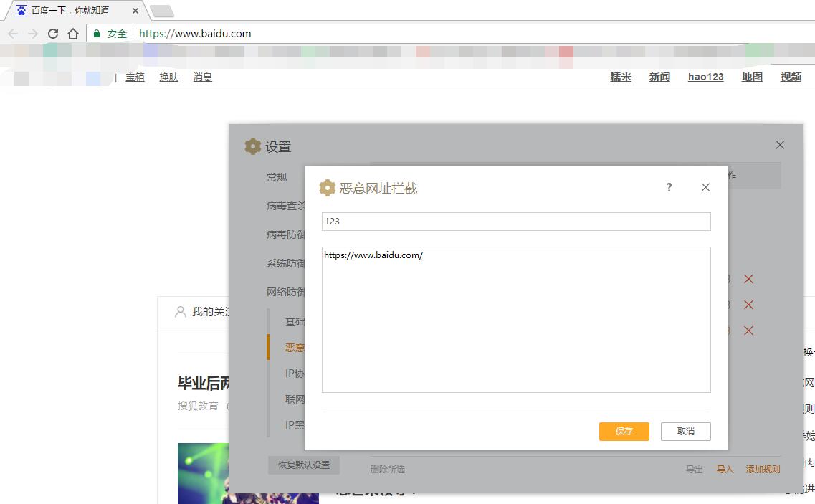Select the 病毒查杀 settings category
The height and width of the screenshot is (504, 815).
click(285, 206)
